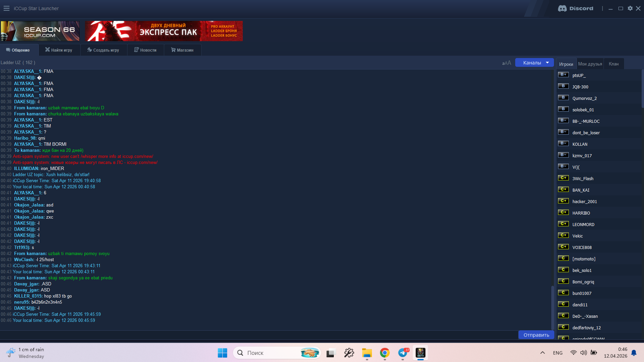Send the message with Отправить button

pos(536,335)
